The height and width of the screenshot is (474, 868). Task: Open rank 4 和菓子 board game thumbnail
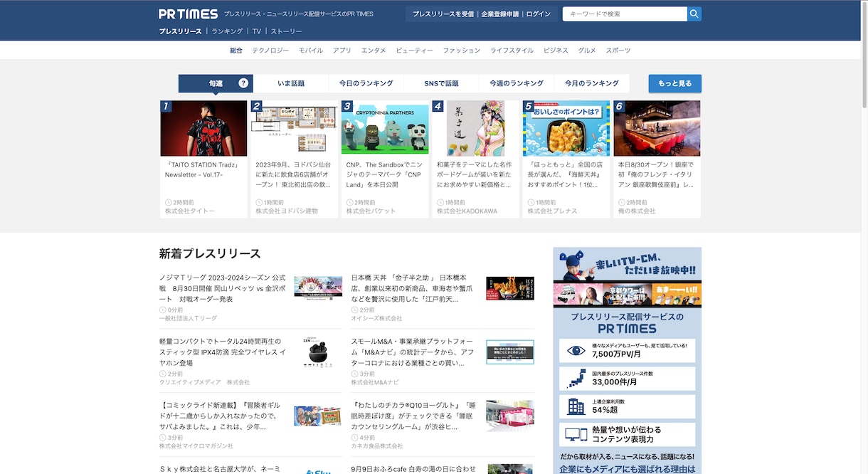click(476, 128)
